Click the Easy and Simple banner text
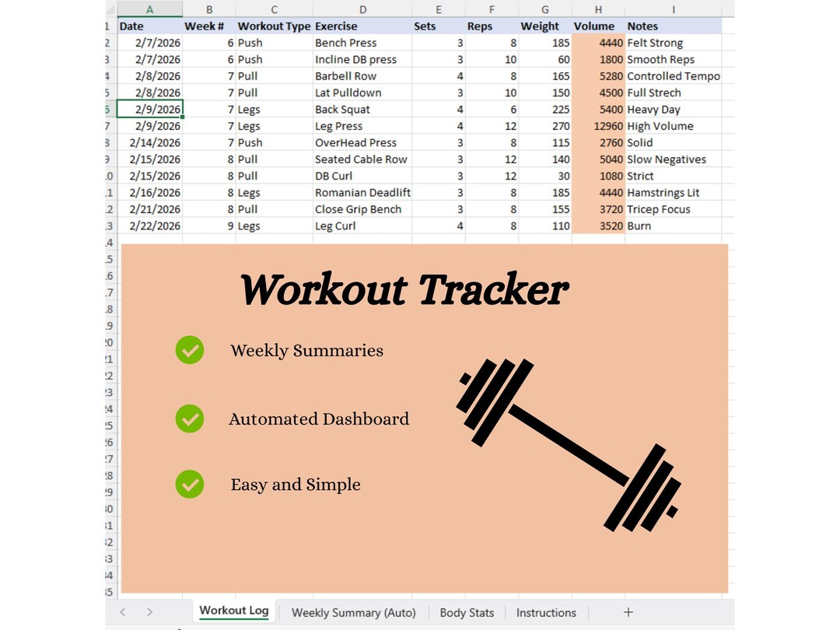This screenshot has width=840, height=630. pos(296,485)
